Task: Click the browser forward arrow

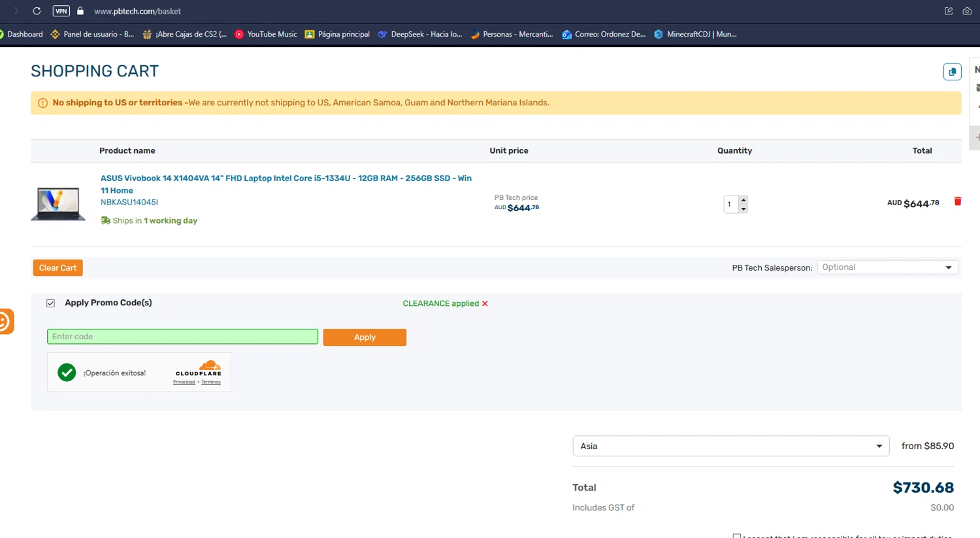Action: click(16, 11)
